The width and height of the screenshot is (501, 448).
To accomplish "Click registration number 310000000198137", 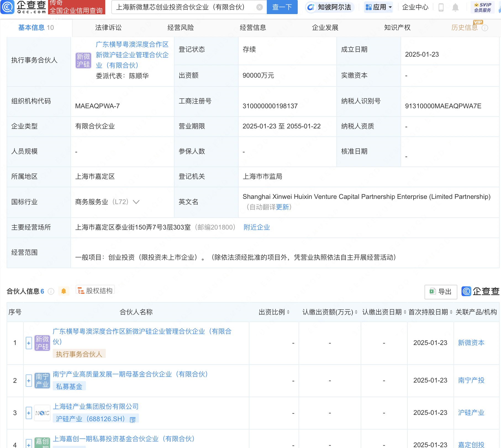I will click(270, 106).
